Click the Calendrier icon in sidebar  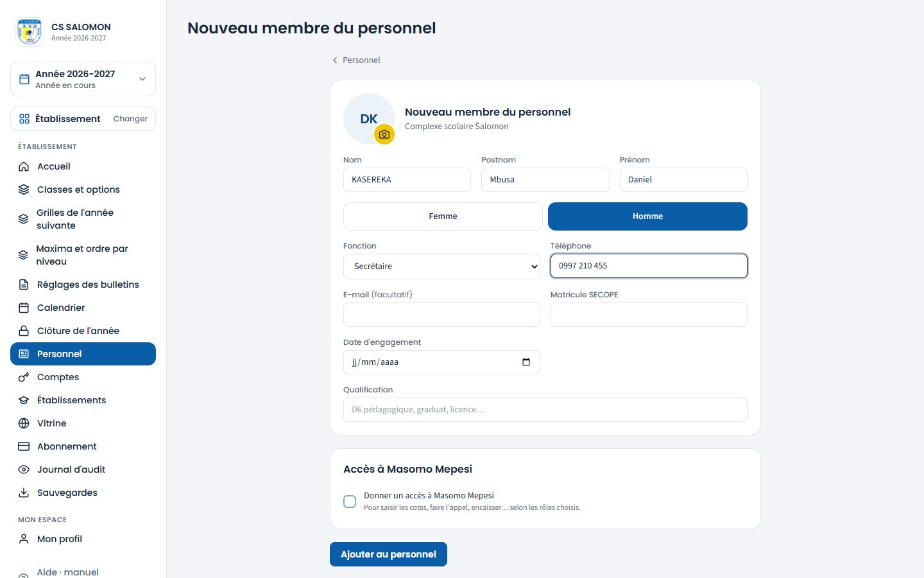[x=24, y=308]
